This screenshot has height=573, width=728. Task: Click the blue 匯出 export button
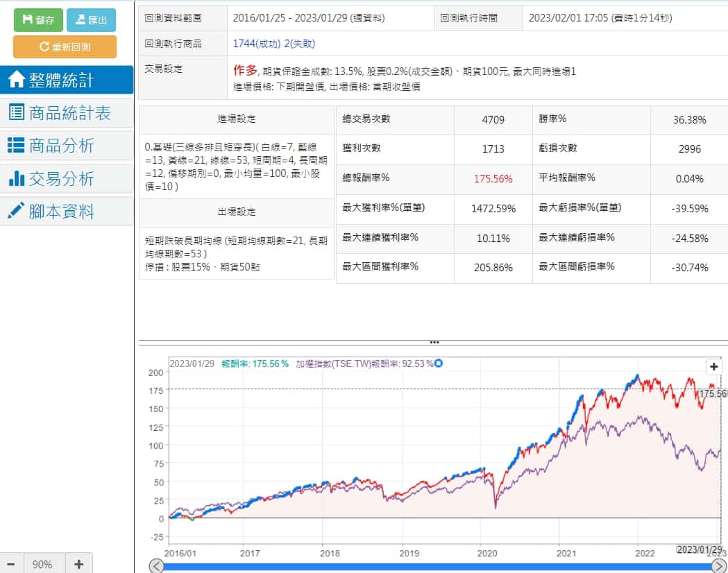[x=91, y=20]
